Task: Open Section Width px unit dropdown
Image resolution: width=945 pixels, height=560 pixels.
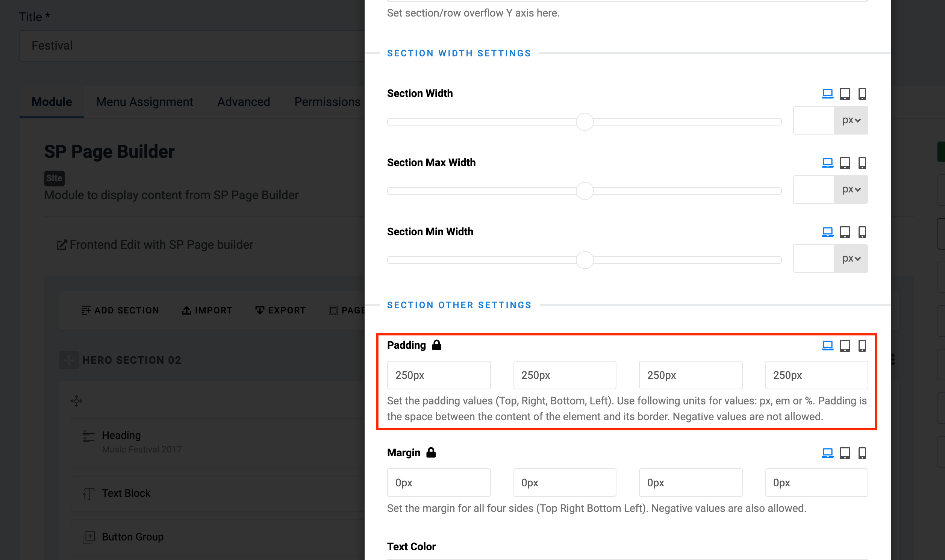Action: 851,120
